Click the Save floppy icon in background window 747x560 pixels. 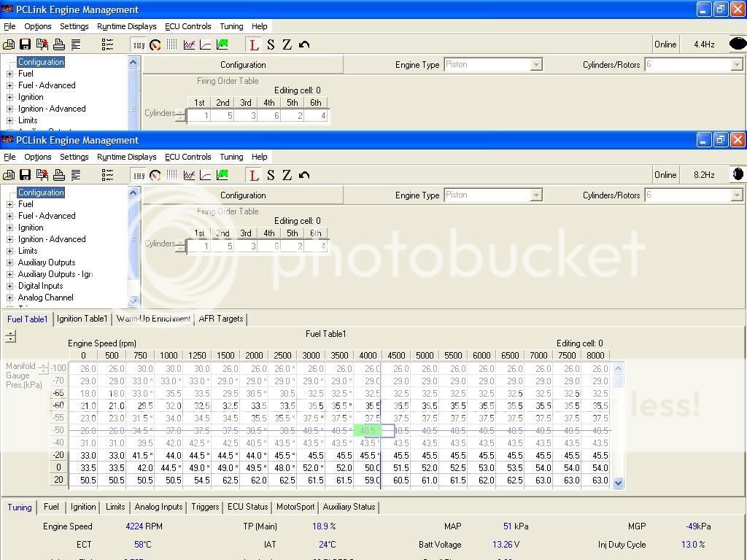tap(26, 44)
